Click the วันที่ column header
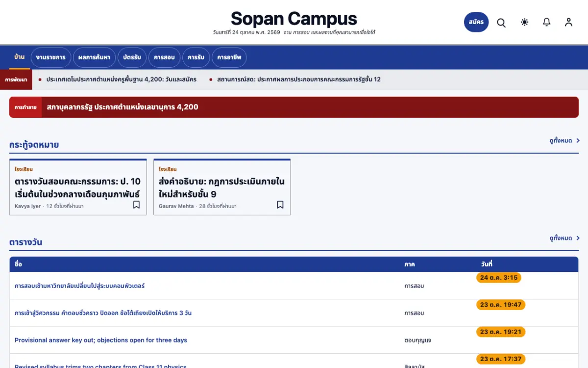 [x=487, y=264]
